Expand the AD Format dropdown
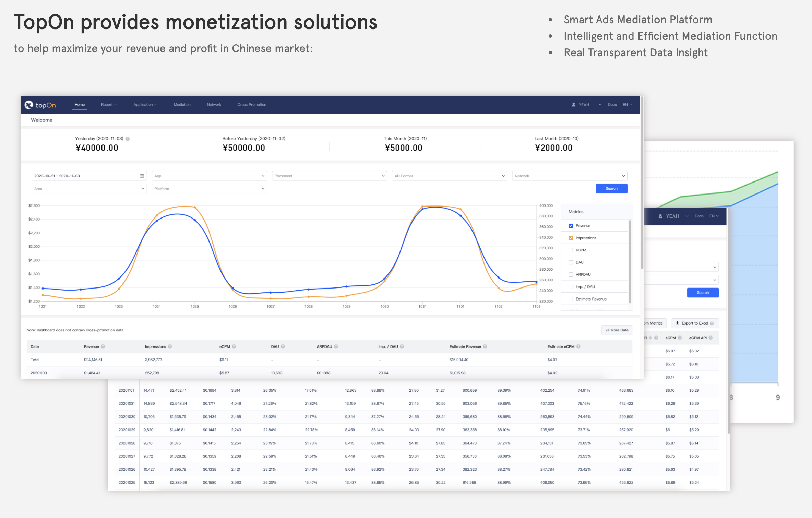The height and width of the screenshot is (518, 812). pos(449,176)
